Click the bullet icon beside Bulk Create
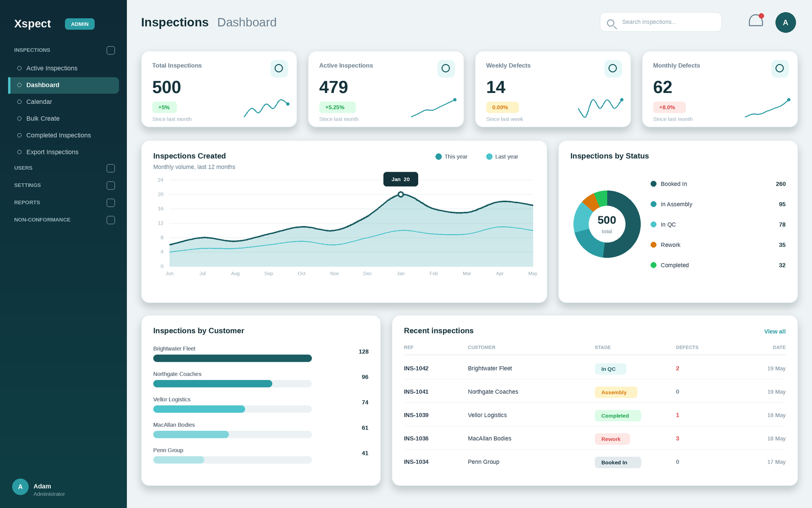This screenshot has height=508, width=812. click(x=19, y=118)
